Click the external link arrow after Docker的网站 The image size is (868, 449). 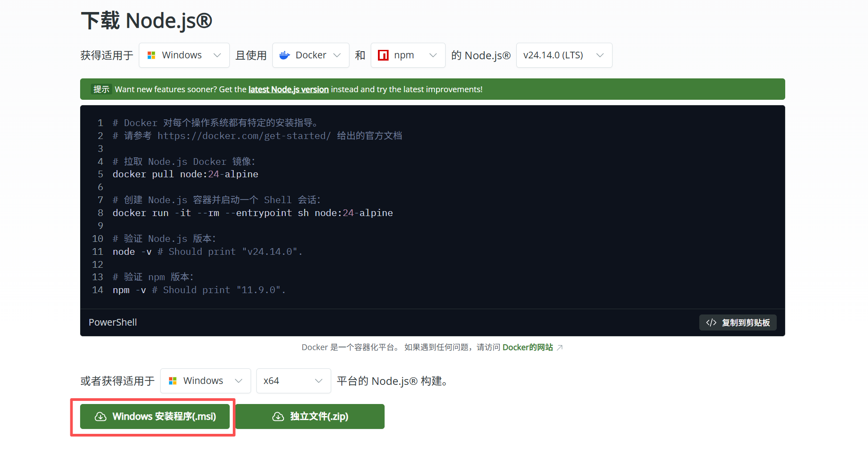560,347
